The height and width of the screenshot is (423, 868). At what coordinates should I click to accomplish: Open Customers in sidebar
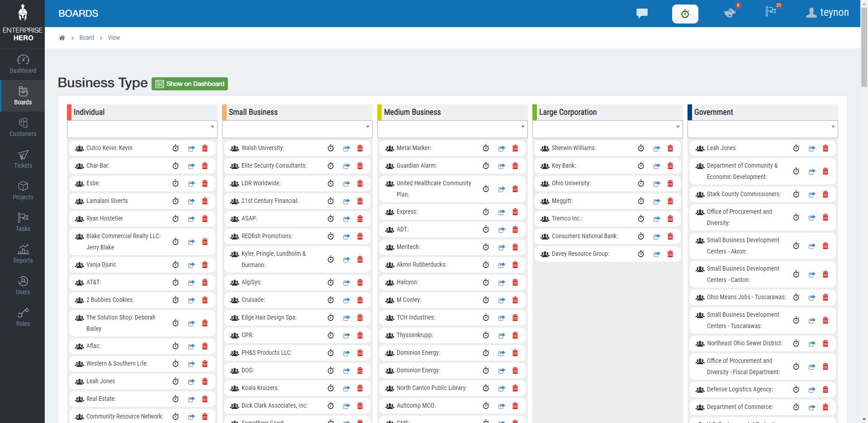pos(23,127)
